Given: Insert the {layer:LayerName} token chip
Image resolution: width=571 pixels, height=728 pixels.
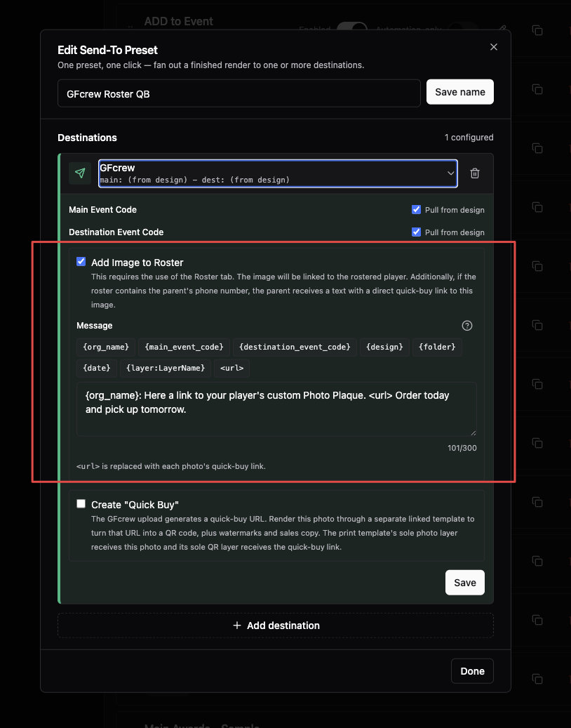Looking at the screenshot, I should pyautogui.click(x=166, y=368).
